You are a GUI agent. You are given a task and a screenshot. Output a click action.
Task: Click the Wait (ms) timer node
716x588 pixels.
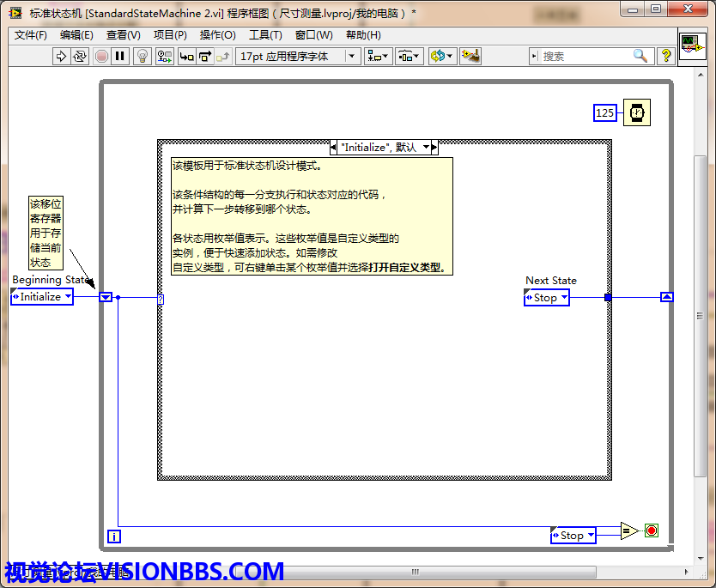[x=636, y=112]
